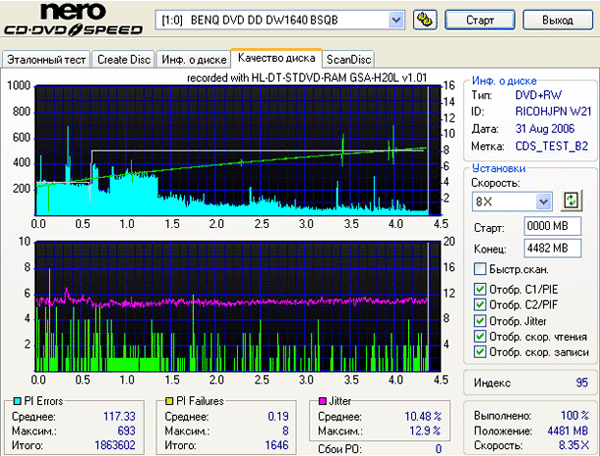The height and width of the screenshot is (456, 600).
Task: Switch to the ScanDisc tab
Action: [350, 59]
